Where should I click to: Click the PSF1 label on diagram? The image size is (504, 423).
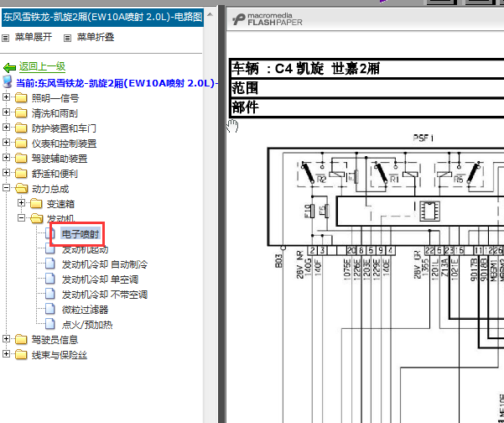423,138
